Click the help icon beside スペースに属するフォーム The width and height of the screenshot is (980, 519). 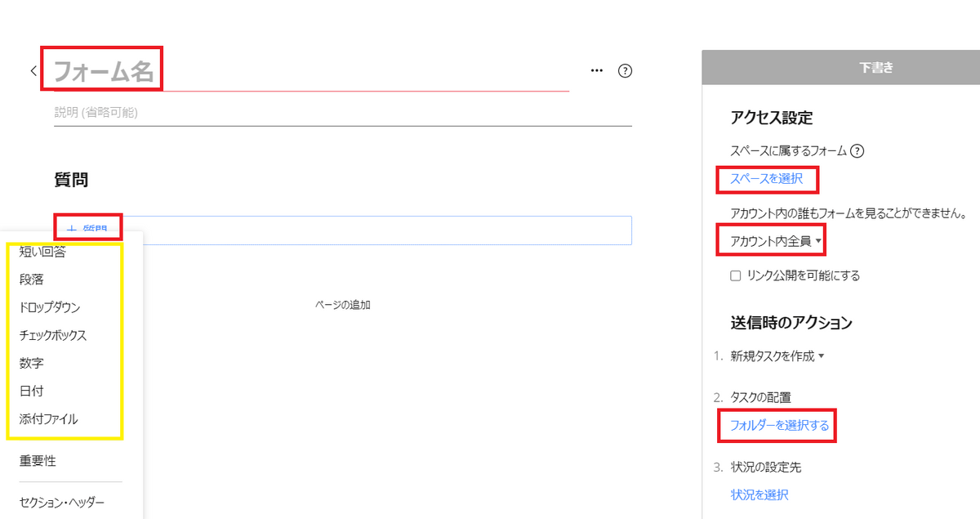point(857,151)
